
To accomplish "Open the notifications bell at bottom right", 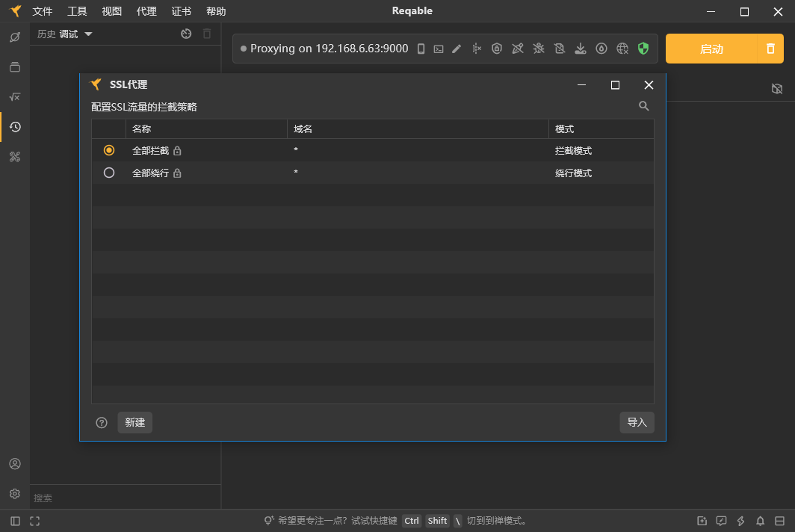I will (x=760, y=521).
